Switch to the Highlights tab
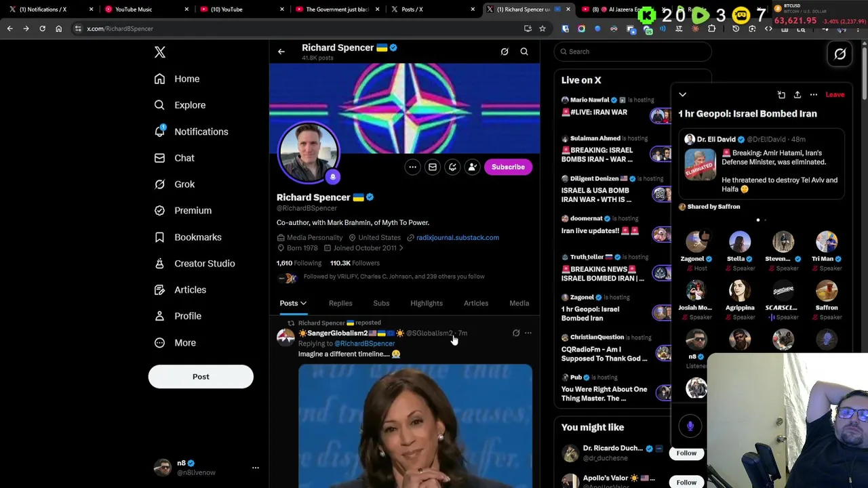The height and width of the screenshot is (488, 868). 427,304
